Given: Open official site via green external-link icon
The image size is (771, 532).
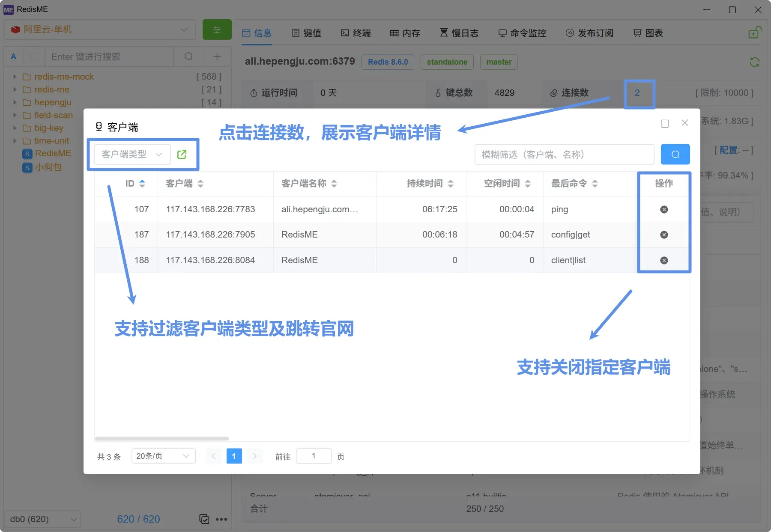Looking at the screenshot, I should click(x=182, y=155).
